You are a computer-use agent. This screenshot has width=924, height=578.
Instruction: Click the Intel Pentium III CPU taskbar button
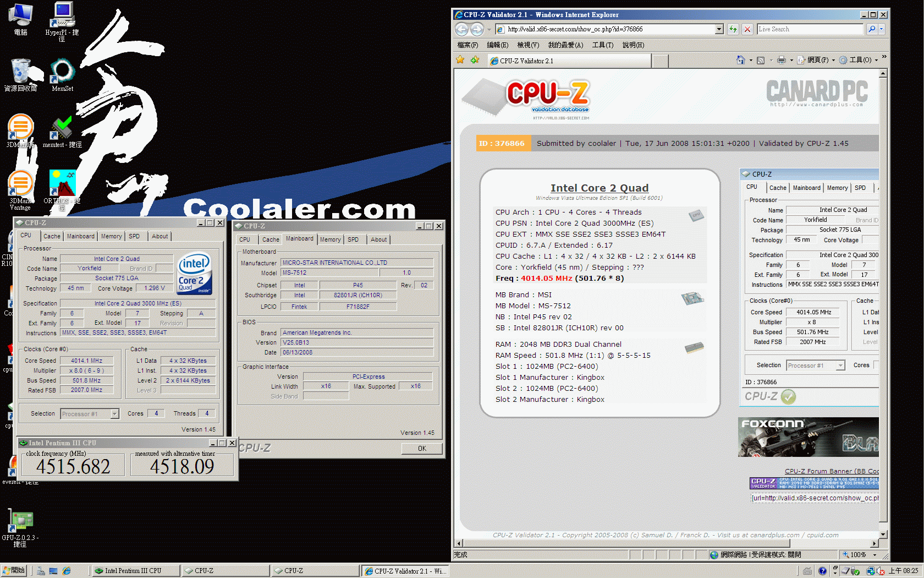pyautogui.click(x=135, y=571)
